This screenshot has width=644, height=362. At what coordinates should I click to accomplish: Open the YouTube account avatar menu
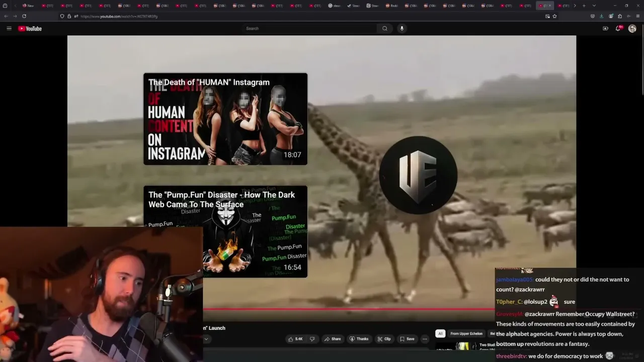[632, 29]
